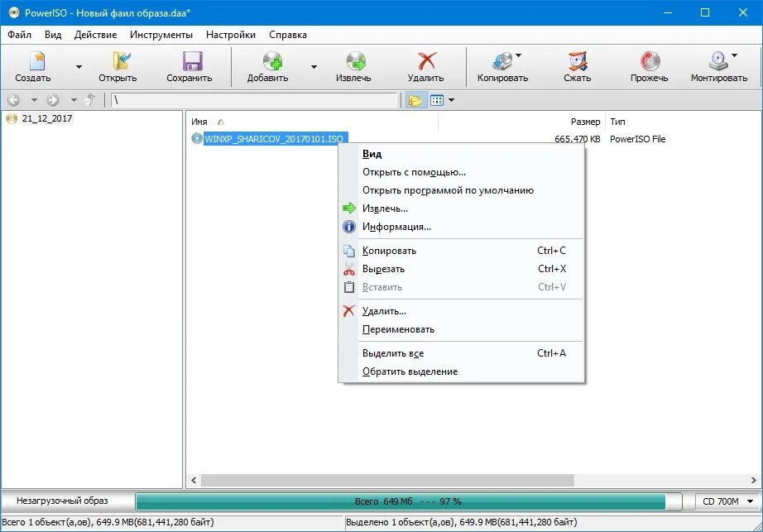This screenshot has width=763, height=532.
Task: Toggle the folder tree panel icon
Action: pos(415,100)
